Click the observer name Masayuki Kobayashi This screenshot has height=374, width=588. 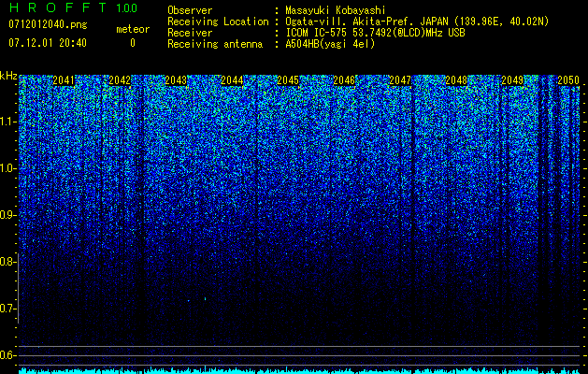click(x=336, y=10)
